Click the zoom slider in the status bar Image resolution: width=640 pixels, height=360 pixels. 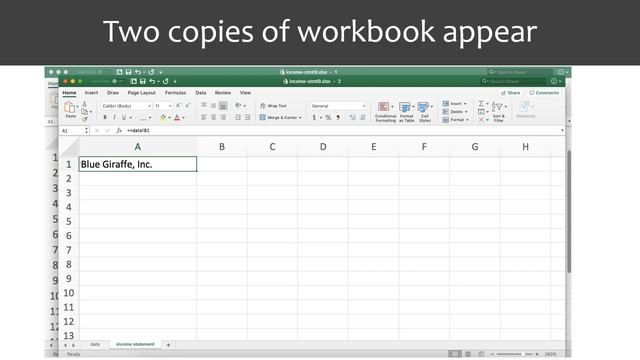pyautogui.click(x=514, y=354)
